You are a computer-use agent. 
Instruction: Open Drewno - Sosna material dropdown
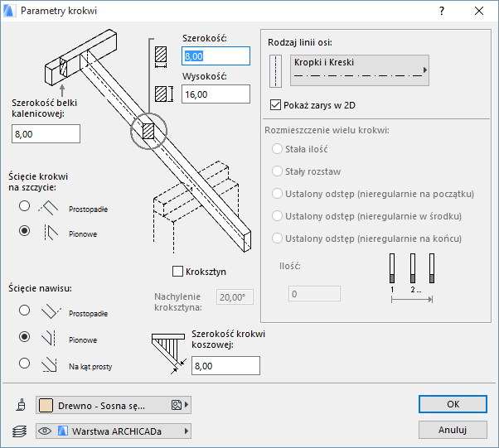click(x=114, y=405)
